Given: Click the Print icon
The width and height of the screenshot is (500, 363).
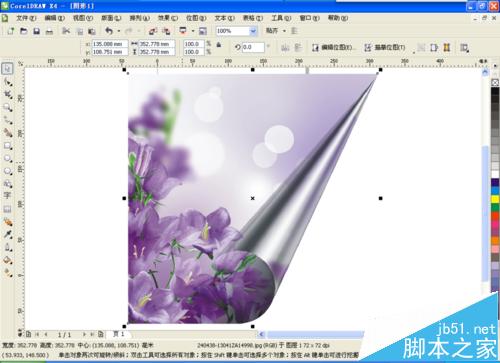Looking at the screenshot, I should 49,31.
